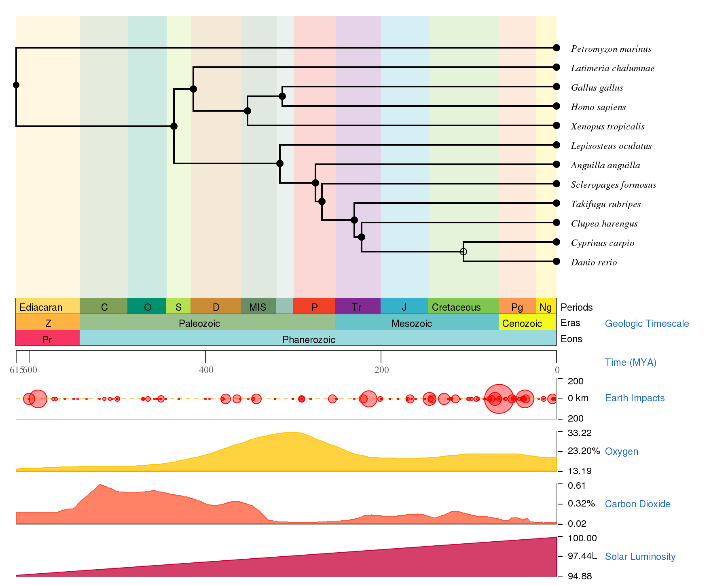Select the C (Cambrian) period block

(x=104, y=306)
